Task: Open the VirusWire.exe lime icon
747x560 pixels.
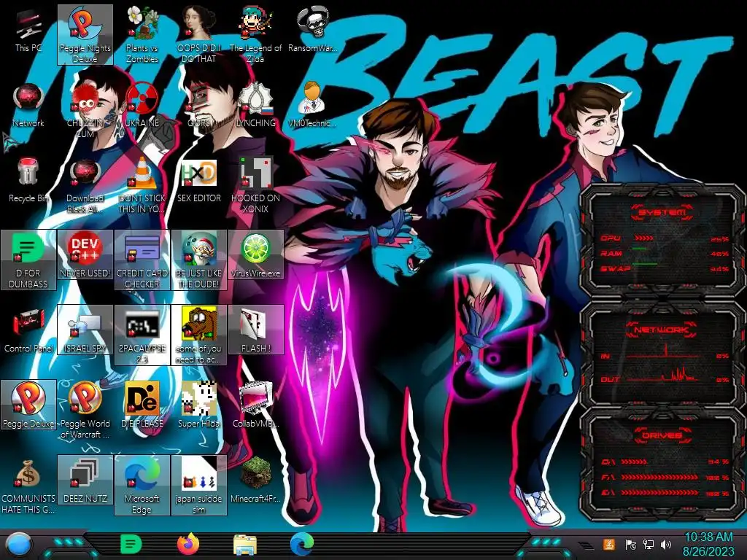Action: click(x=255, y=255)
